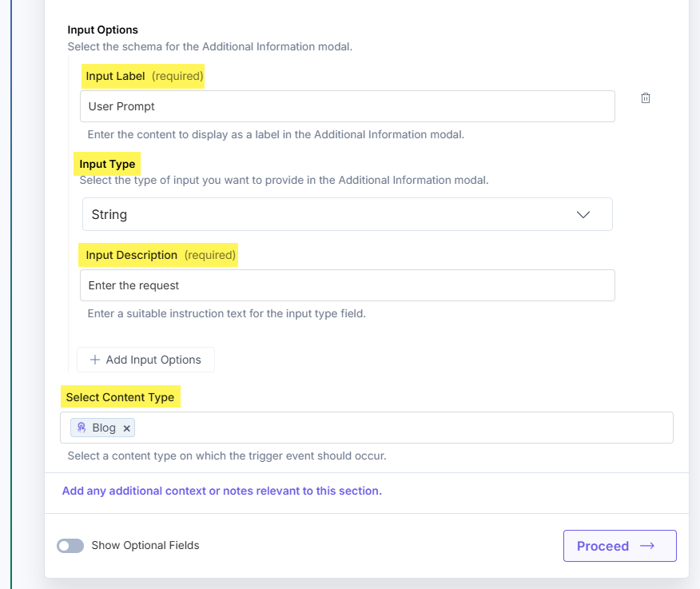Click the arrow icon on Proceed

point(647,546)
